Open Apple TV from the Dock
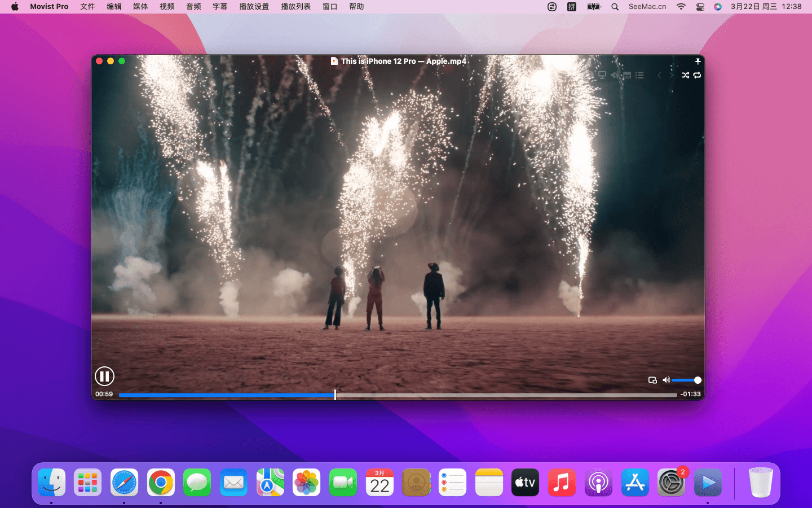The image size is (812, 508). [525, 483]
